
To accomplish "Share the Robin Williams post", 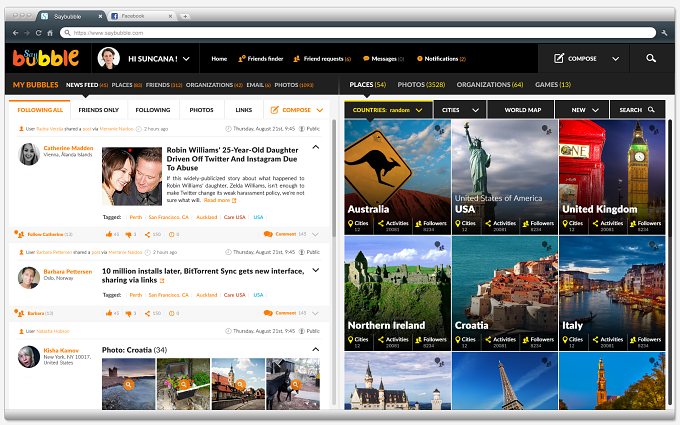I will (x=147, y=235).
